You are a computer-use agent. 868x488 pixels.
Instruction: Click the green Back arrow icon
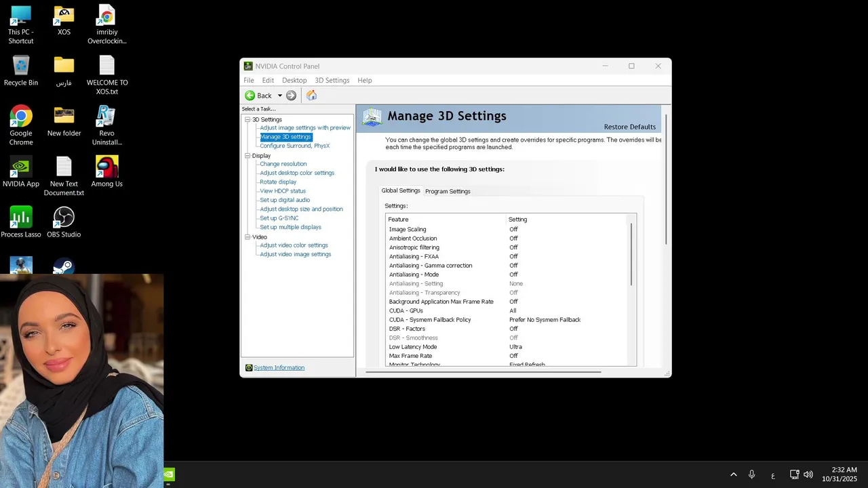click(x=250, y=96)
